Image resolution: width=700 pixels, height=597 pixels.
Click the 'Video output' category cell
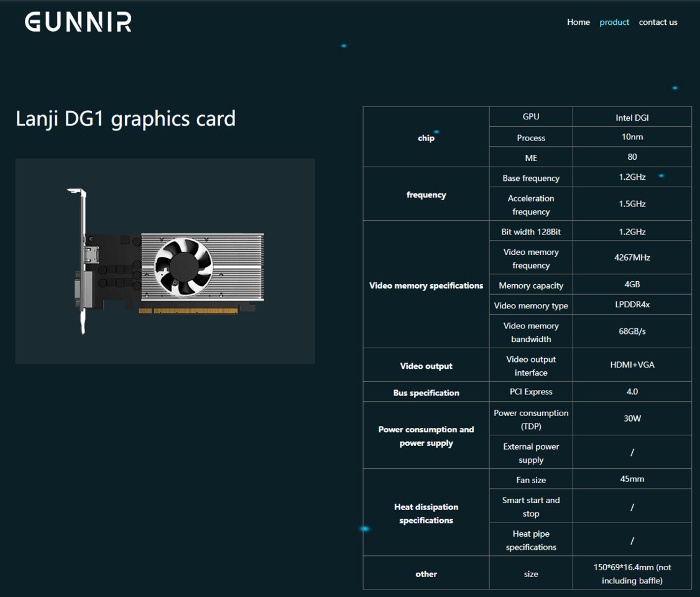point(426,365)
